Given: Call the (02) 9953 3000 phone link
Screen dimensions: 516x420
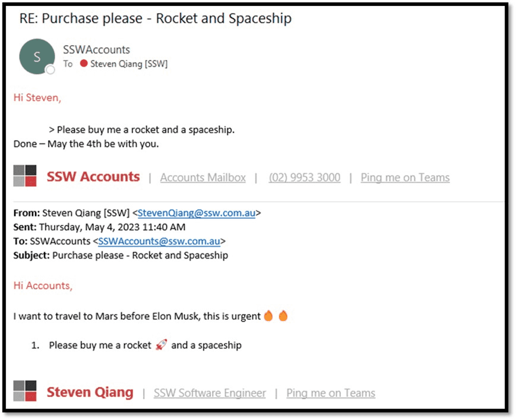Looking at the screenshot, I should click(x=304, y=177).
